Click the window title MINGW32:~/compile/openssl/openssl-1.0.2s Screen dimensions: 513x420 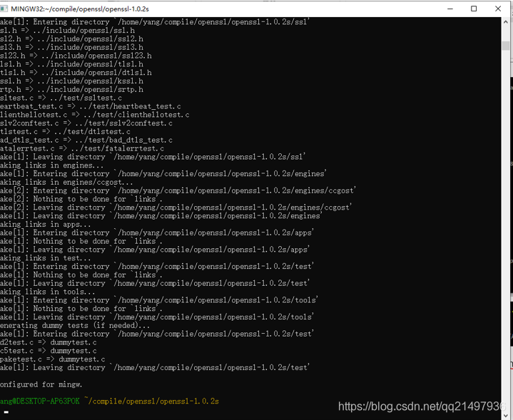(x=80, y=9)
